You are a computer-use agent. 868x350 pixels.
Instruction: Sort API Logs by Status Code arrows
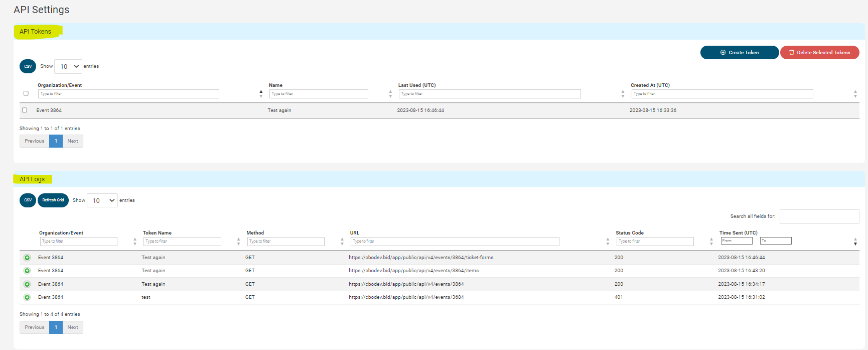[711, 242]
